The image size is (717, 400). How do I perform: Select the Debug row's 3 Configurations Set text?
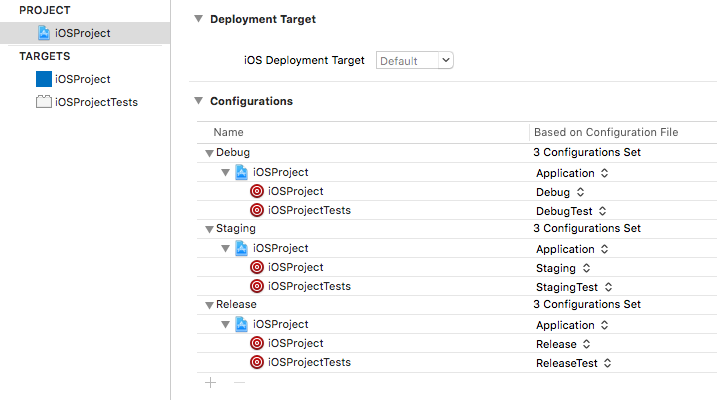point(587,152)
